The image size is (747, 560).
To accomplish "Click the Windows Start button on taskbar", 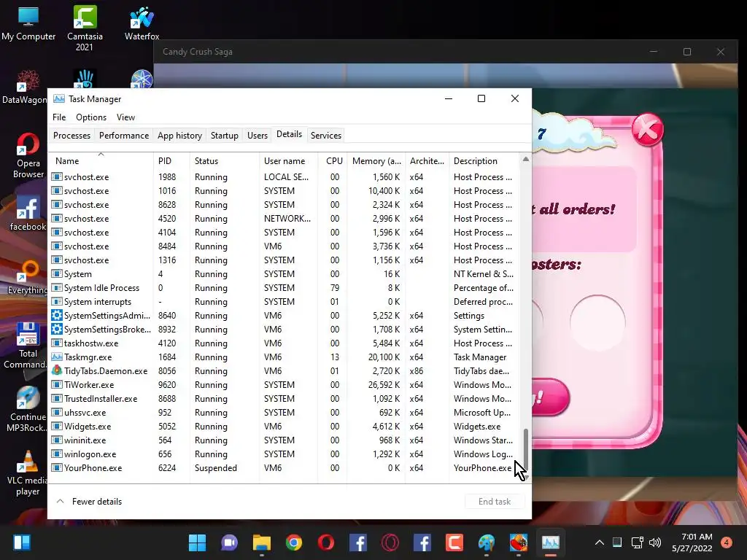I will tap(197, 542).
